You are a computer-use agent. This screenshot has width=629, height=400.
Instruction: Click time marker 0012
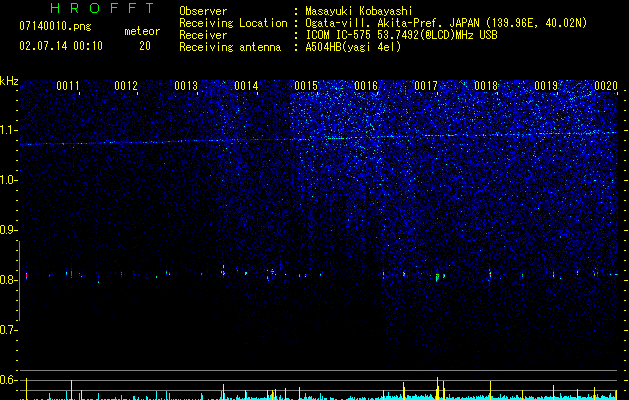(126, 86)
